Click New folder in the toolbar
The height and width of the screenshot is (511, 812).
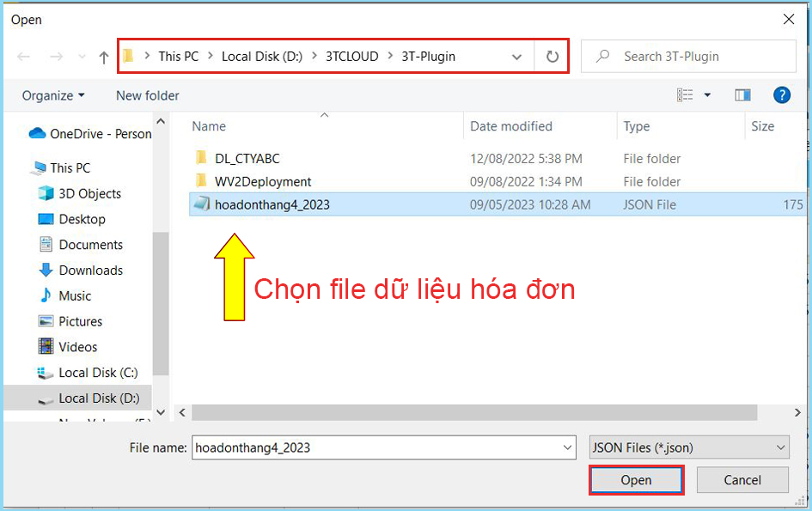click(x=148, y=95)
